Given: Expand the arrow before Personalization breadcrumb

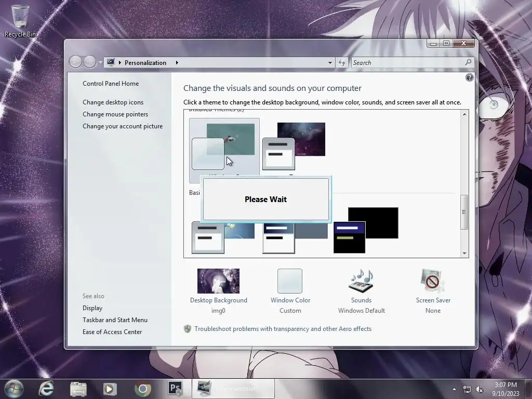Looking at the screenshot, I should pos(120,62).
